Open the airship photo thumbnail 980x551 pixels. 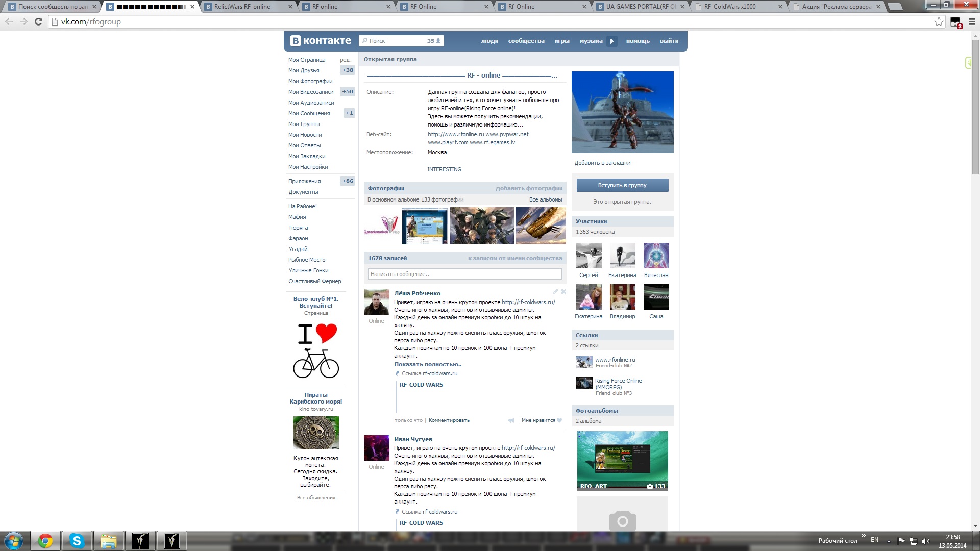point(541,226)
